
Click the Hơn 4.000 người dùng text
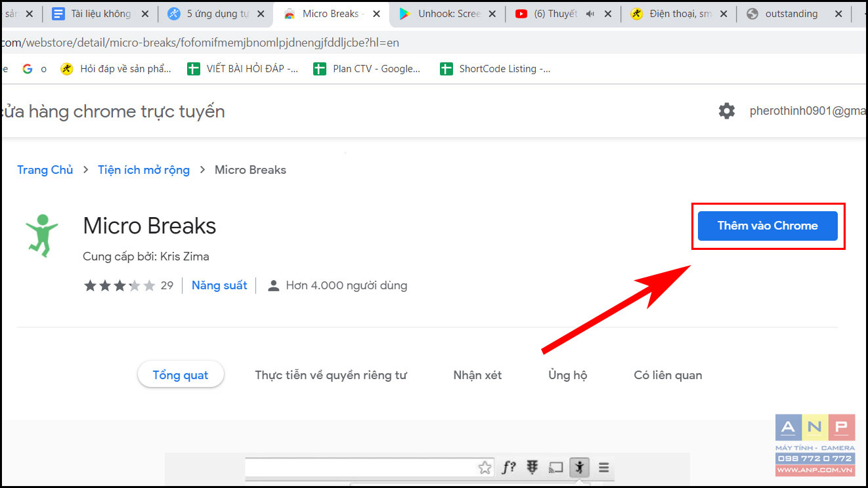pos(347,285)
